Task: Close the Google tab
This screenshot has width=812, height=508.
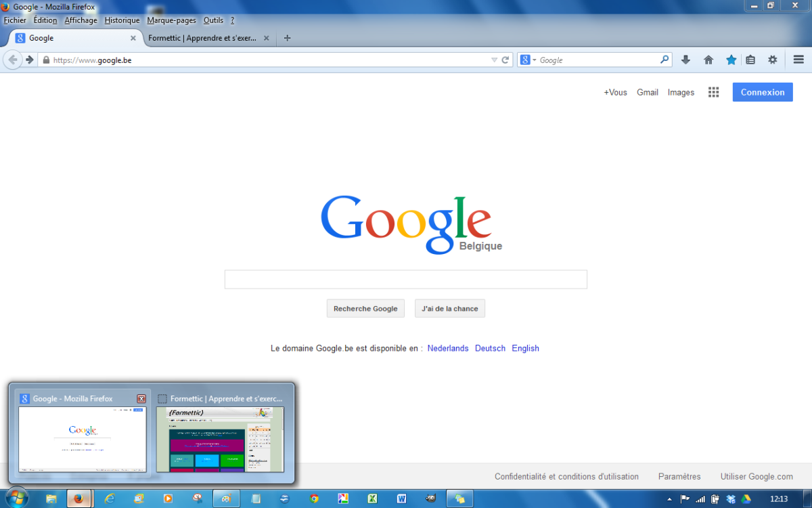Action: pyautogui.click(x=133, y=38)
